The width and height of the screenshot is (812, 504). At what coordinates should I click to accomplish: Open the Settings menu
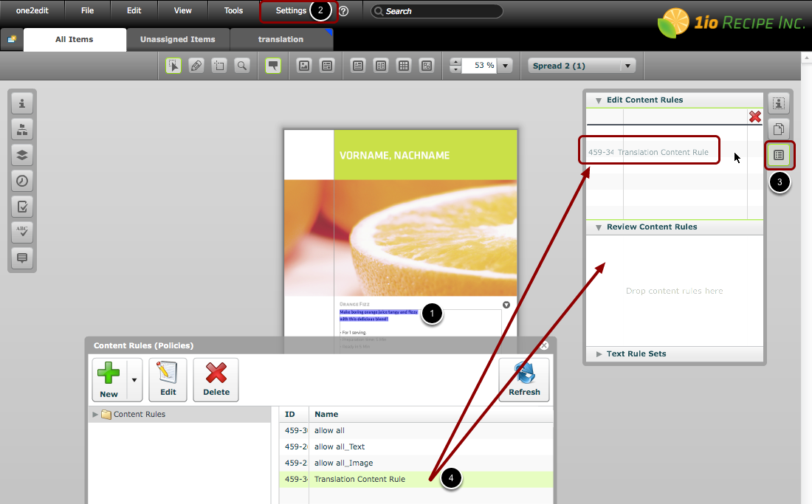tap(291, 10)
